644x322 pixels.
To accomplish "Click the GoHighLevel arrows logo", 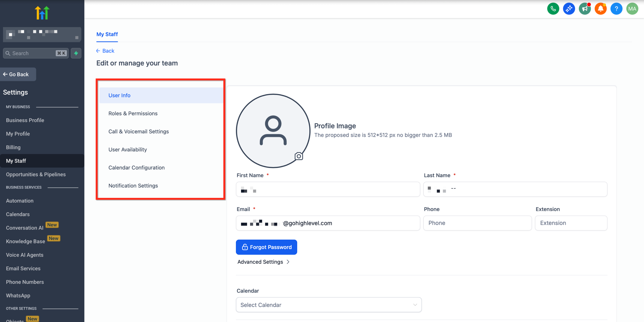I will (42, 13).
